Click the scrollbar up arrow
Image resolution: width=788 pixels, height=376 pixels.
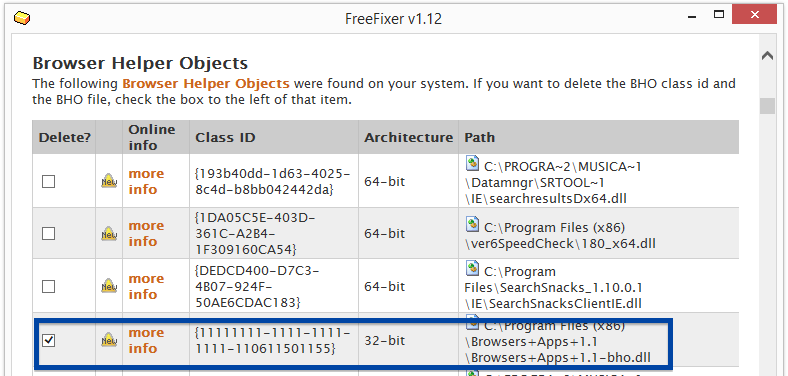coord(767,56)
